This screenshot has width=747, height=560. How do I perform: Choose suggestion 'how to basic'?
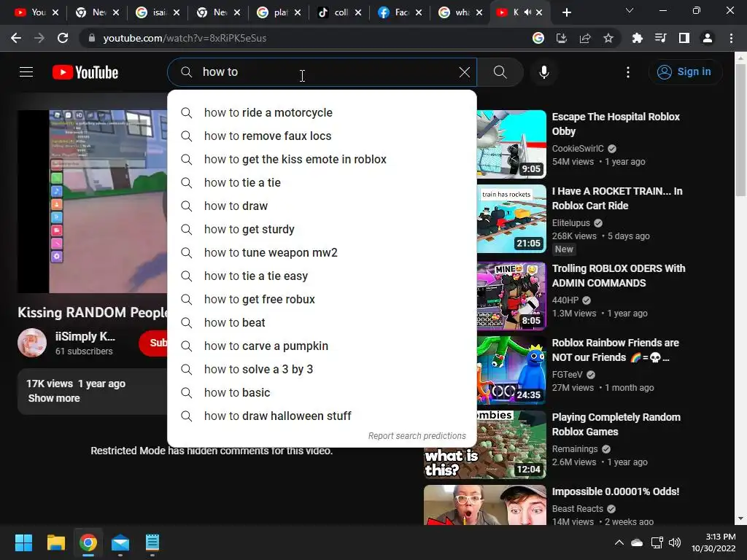[x=322, y=393]
